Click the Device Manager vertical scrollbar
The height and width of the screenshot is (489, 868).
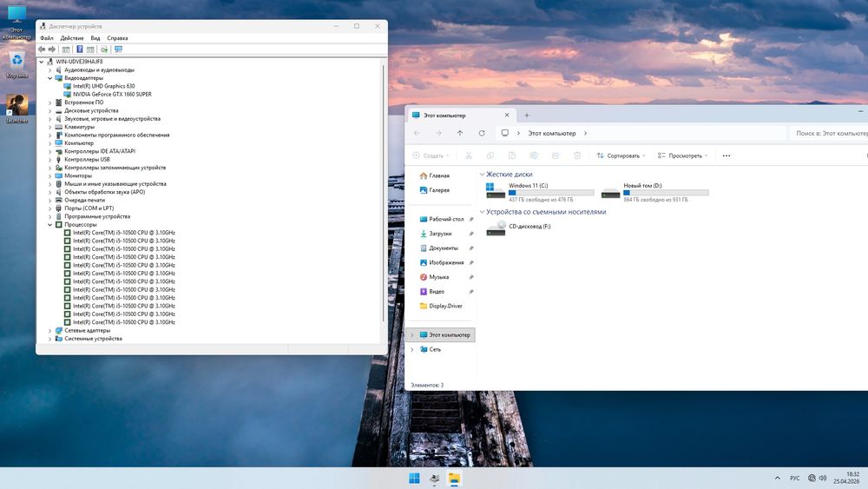[x=383, y=194]
